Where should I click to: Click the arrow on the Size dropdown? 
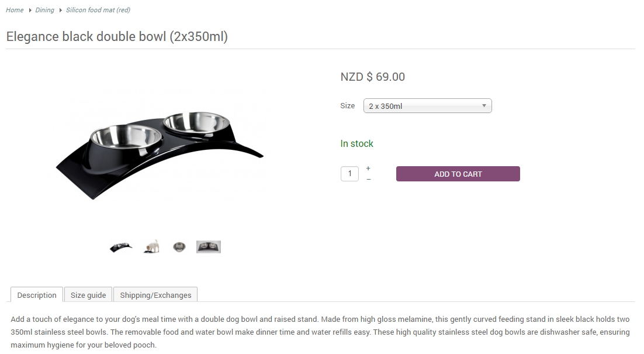pos(484,106)
